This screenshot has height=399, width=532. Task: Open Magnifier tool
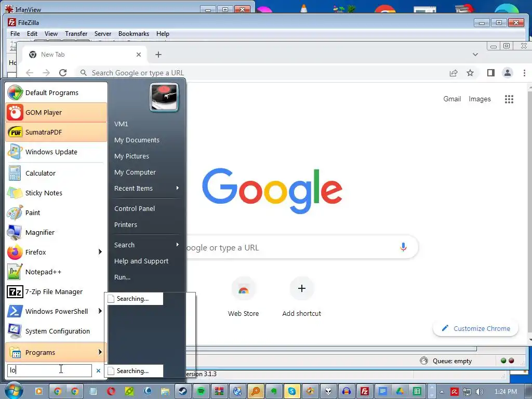click(x=56, y=232)
